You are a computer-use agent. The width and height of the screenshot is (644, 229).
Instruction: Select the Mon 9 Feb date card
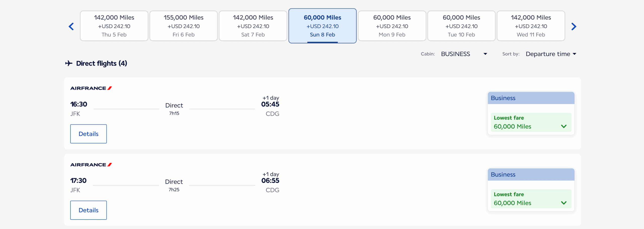click(x=392, y=26)
